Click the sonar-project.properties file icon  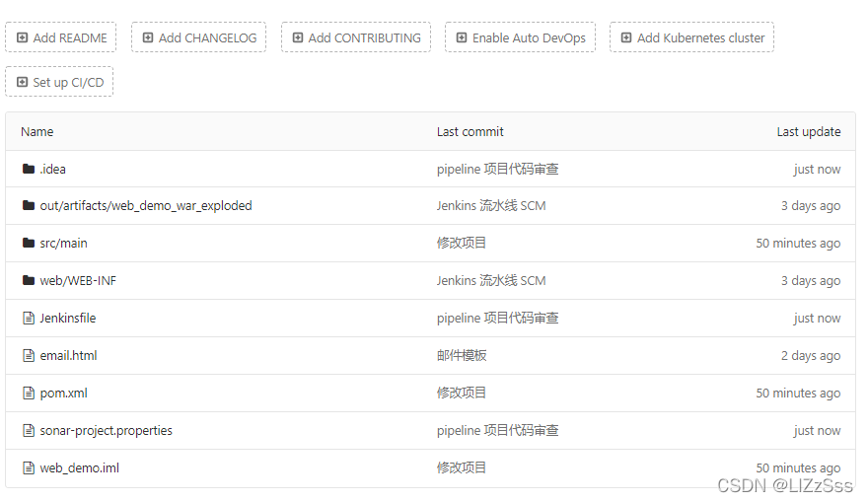[x=29, y=431]
